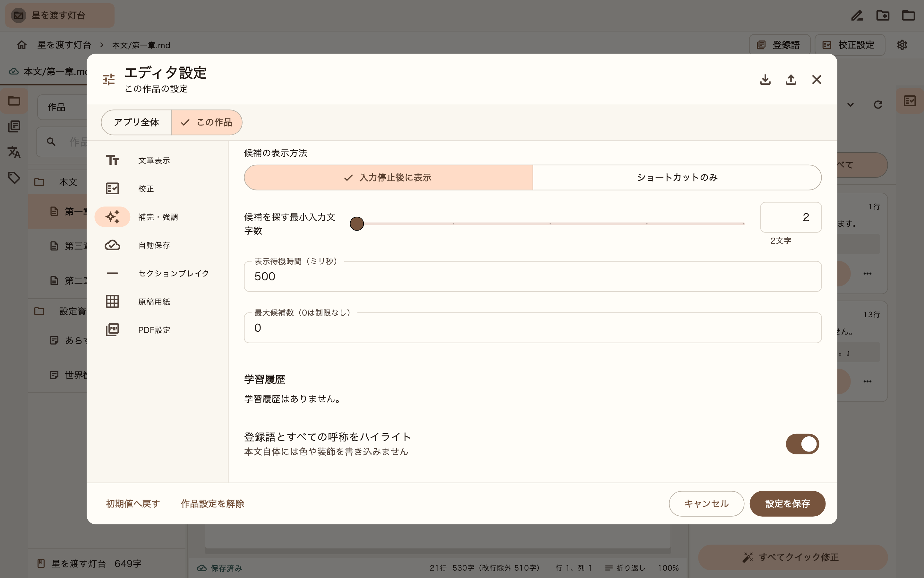This screenshot has width=924, height=578.
Task: Open the 校正設定 button in toolbar
Action: pyautogui.click(x=850, y=45)
